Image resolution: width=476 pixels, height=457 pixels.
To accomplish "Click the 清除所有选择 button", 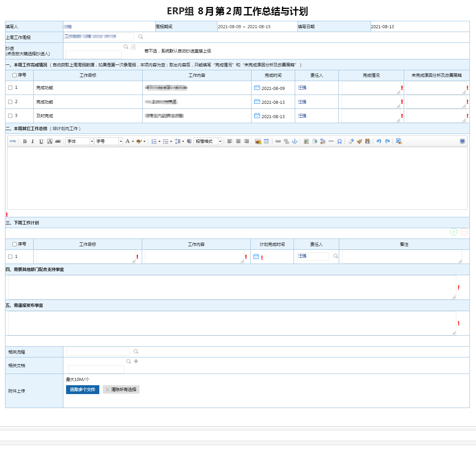I will 121,389.
